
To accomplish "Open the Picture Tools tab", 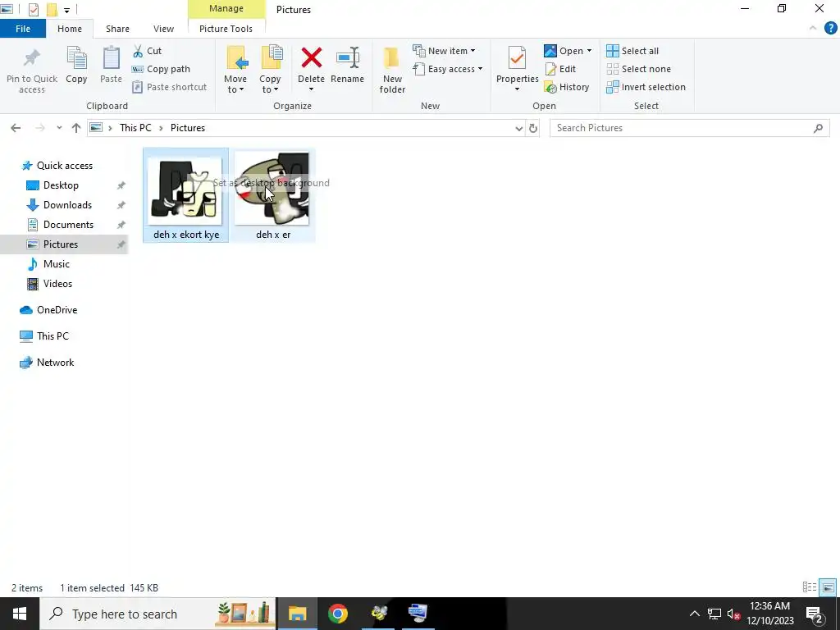I will click(226, 29).
